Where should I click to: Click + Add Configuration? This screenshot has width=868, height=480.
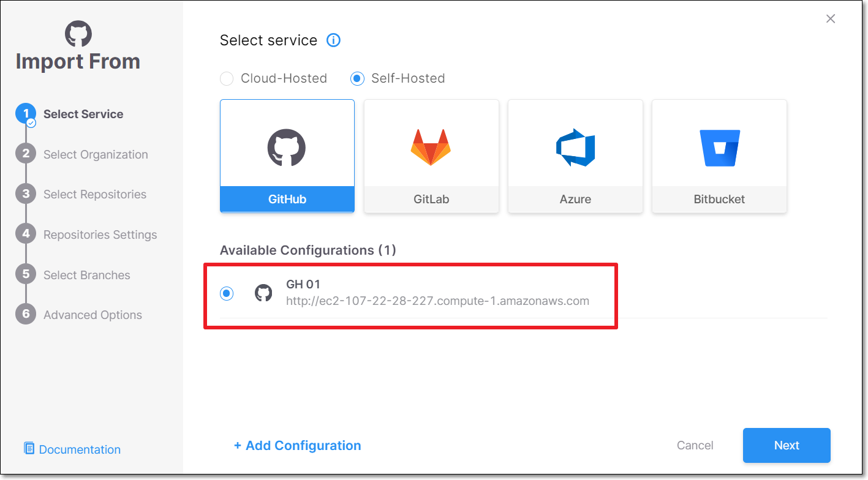(x=297, y=445)
